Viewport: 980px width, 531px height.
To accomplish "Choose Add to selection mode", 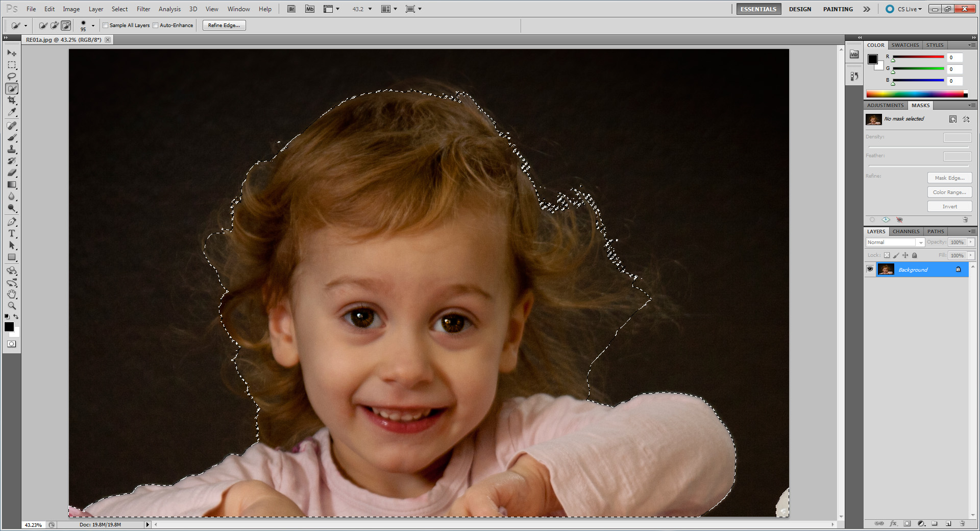I will 55,25.
